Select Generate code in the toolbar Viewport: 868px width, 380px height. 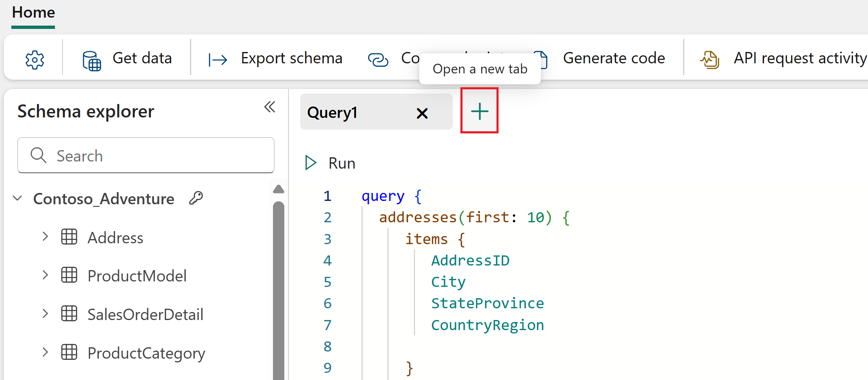[x=614, y=58]
